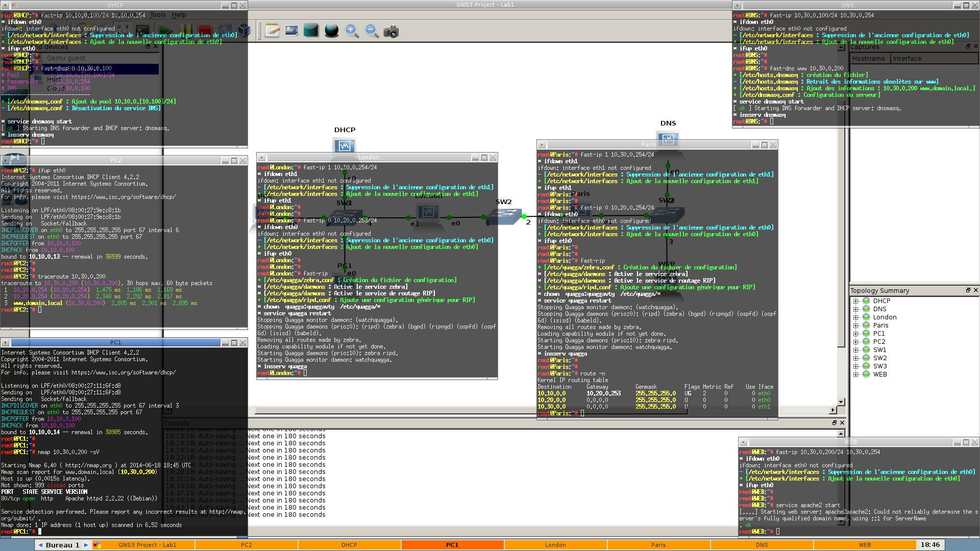Click the right arrow of the canvas horizontal scrollbar

tap(833, 410)
